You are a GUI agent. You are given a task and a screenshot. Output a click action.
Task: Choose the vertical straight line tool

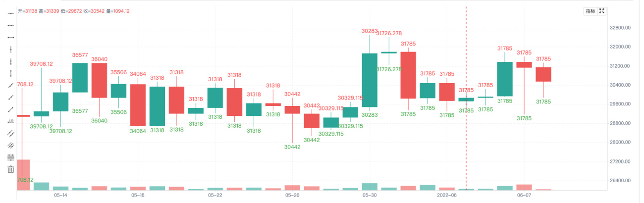point(11,50)
